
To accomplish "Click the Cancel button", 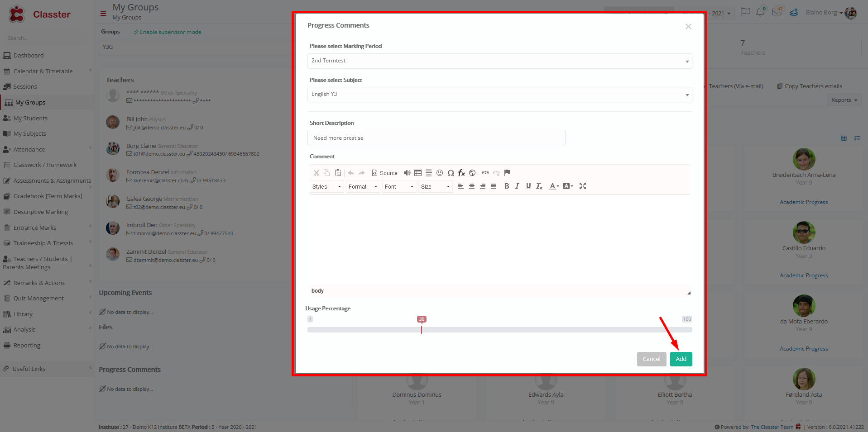I will [652, 359].
